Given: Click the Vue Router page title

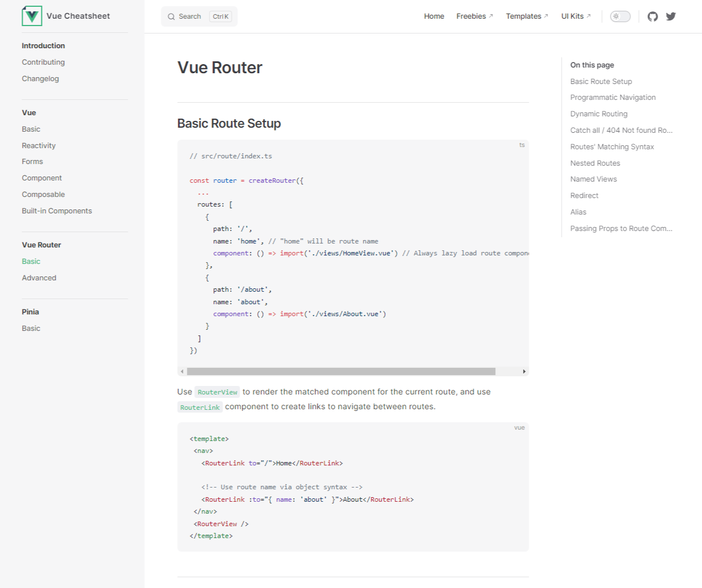Looking at the screenshot, I should 220,68.
